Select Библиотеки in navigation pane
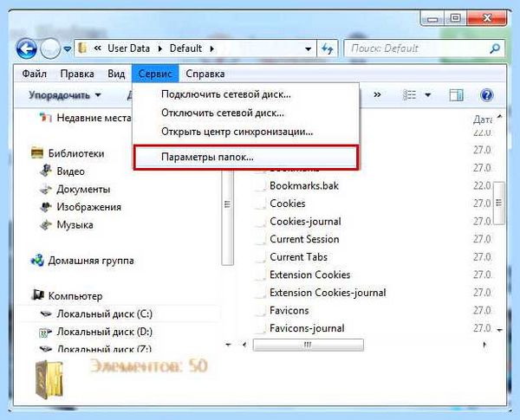This screenshot has width=520, height=420. (76, 153)
